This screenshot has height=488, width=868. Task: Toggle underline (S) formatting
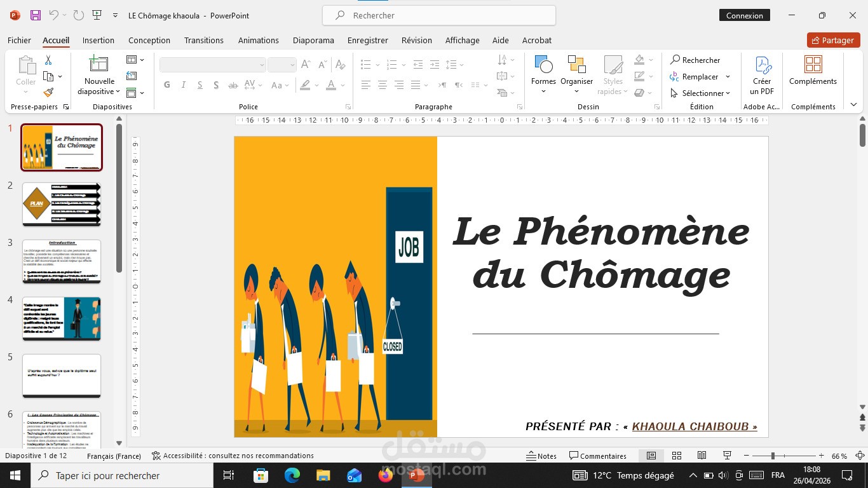(x=200, y=85)
